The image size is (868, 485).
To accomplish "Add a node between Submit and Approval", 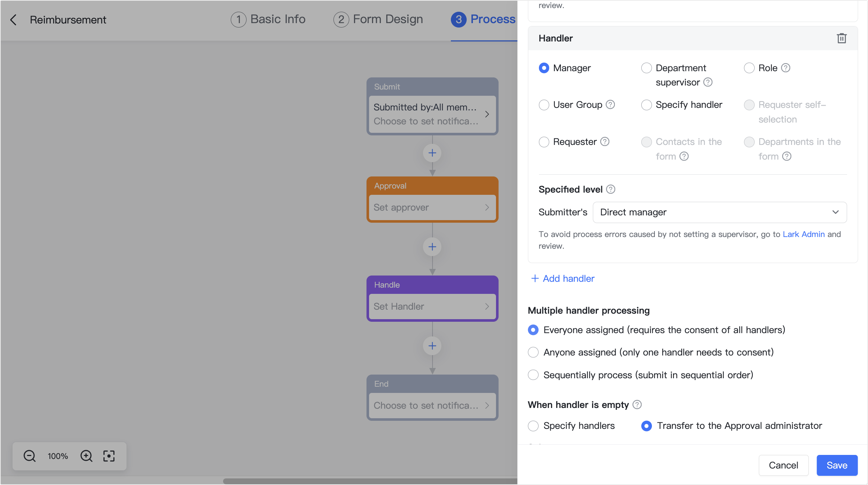I will [x=432, y=153].
